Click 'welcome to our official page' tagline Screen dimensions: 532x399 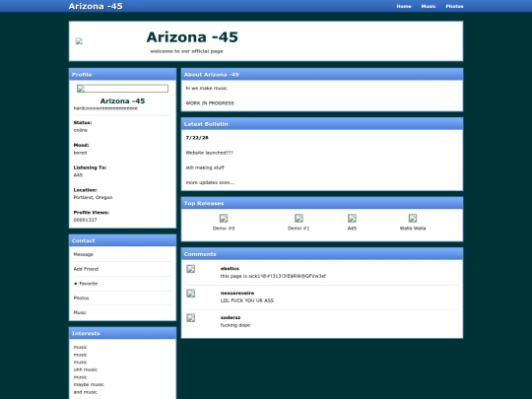(x=186, y=51)
